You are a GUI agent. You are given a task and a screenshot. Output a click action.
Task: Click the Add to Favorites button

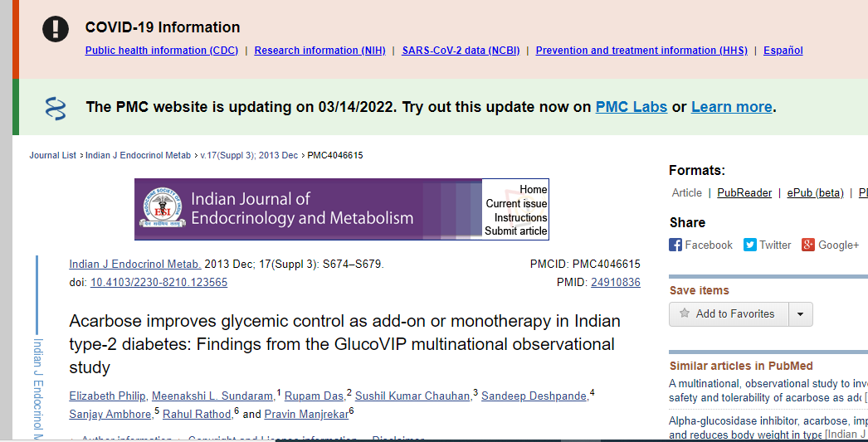(x=729, y=314)
